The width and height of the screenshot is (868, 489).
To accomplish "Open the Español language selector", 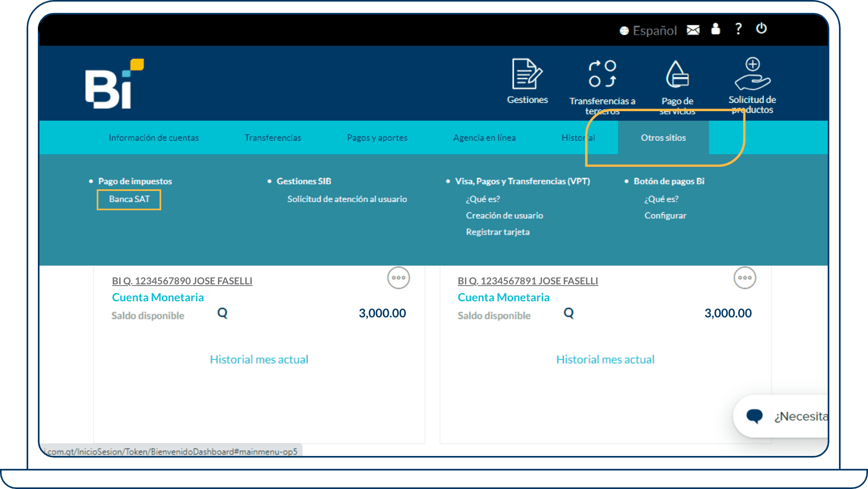I will [648, 30].
